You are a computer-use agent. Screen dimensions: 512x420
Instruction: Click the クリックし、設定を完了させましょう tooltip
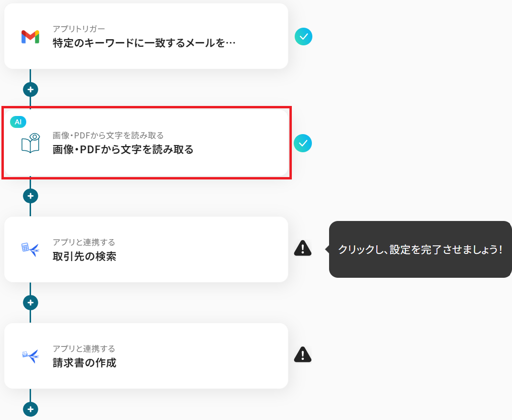[x=420, y=249]
